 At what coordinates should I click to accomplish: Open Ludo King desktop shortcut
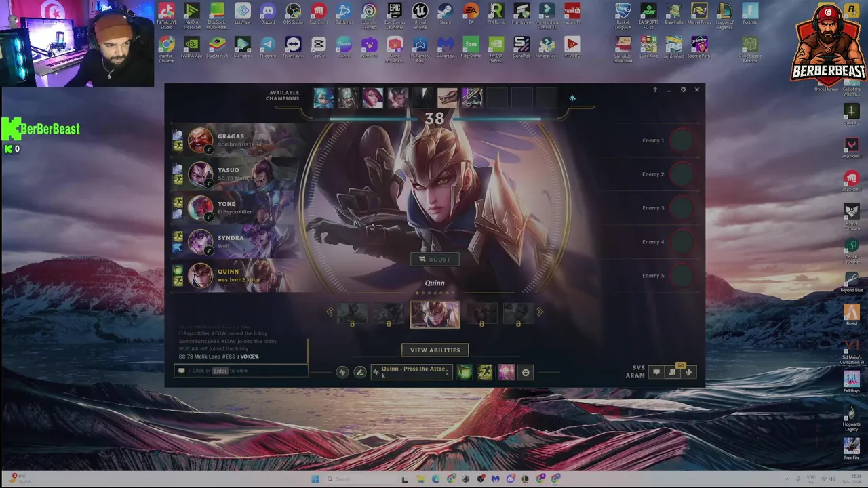(648, 47)
